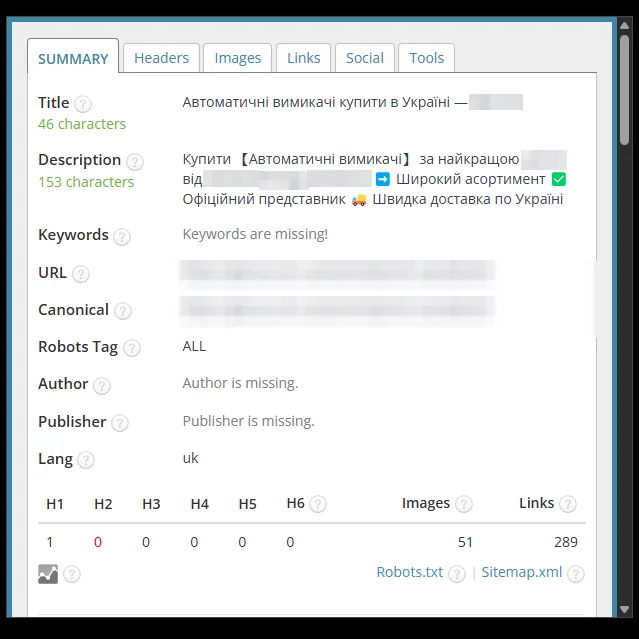This screenshot has width=639, height=639.
Task: Click 'Author is missing.' text
Action: click(x=240, y=383)
